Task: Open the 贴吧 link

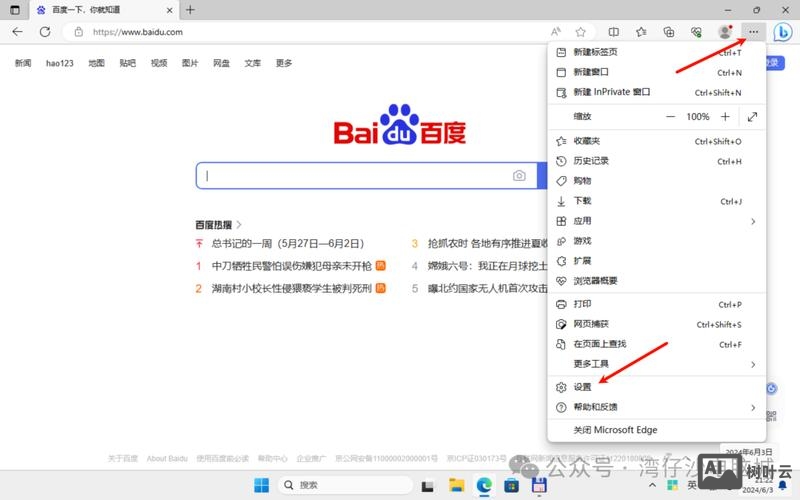Action: point(128,63)
